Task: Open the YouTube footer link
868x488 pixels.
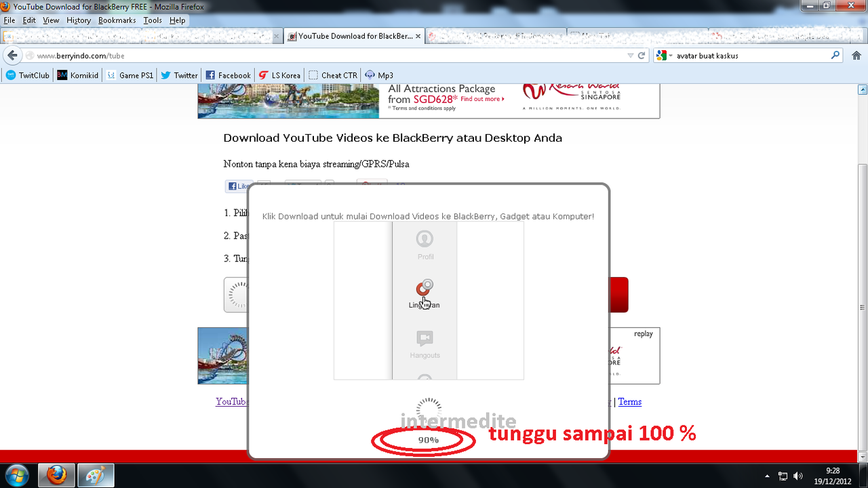Action: click(x=232, y=402)
